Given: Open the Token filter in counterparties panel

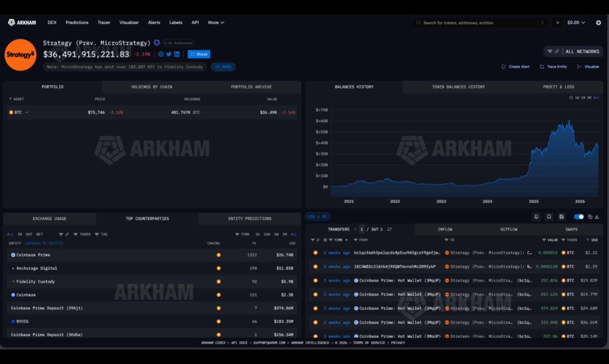Looking at the screenshot, I should coord(82,234).
